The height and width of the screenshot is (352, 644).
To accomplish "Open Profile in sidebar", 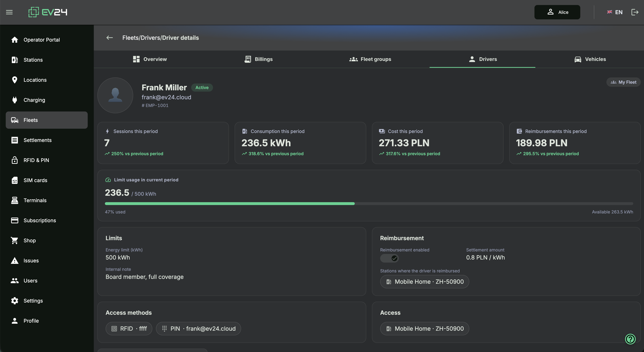I will click(x=47, y=321).
